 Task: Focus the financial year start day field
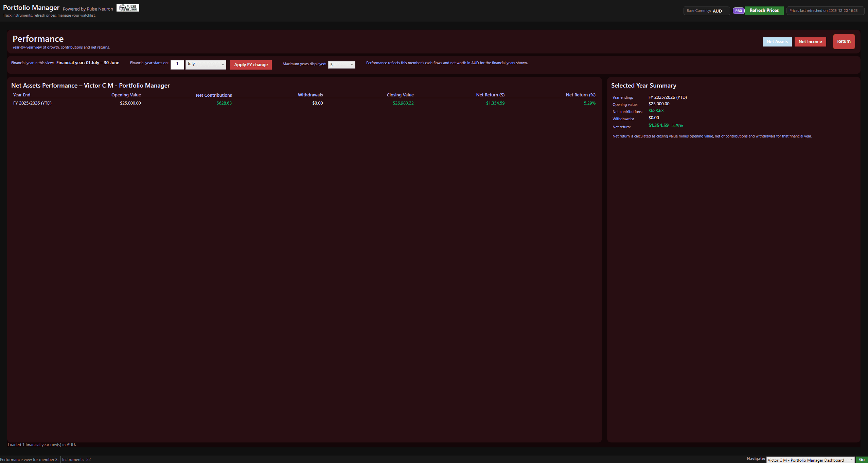177,64
